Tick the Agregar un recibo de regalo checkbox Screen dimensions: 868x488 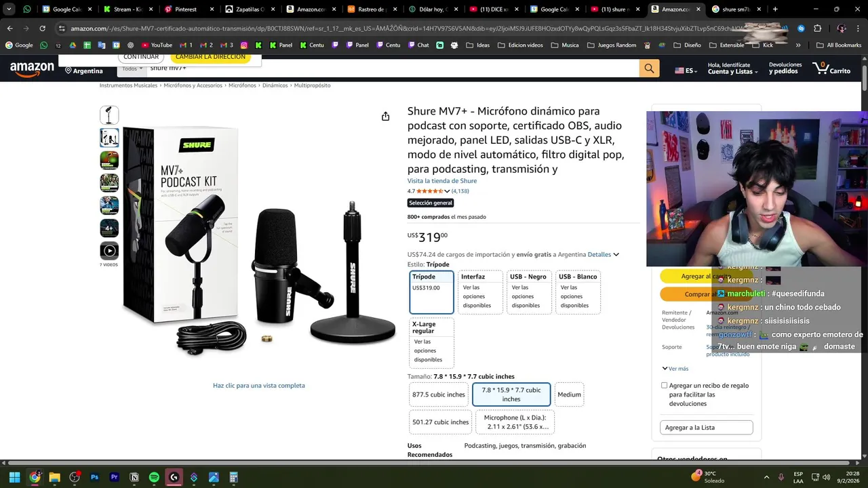pos(665,386)
